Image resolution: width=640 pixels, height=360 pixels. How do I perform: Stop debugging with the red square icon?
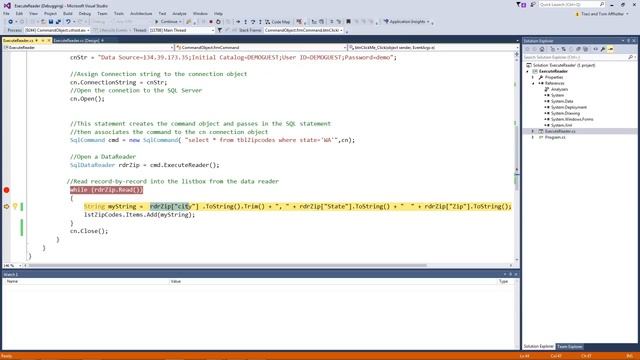211,22
